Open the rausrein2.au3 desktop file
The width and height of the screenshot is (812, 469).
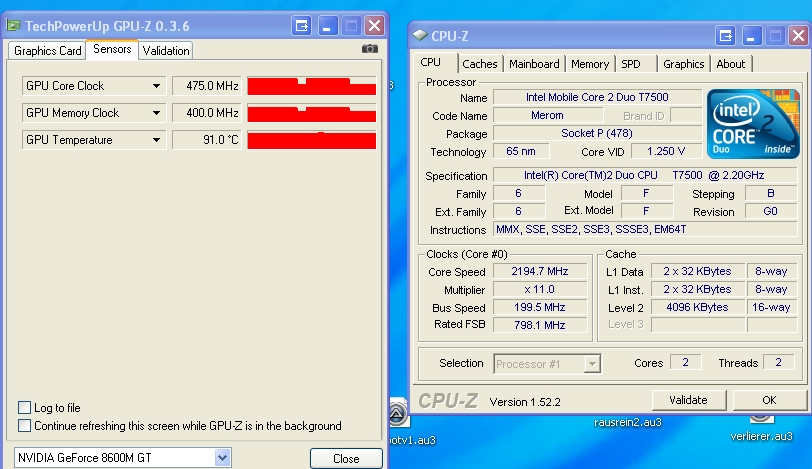click(x=628, y=422)
